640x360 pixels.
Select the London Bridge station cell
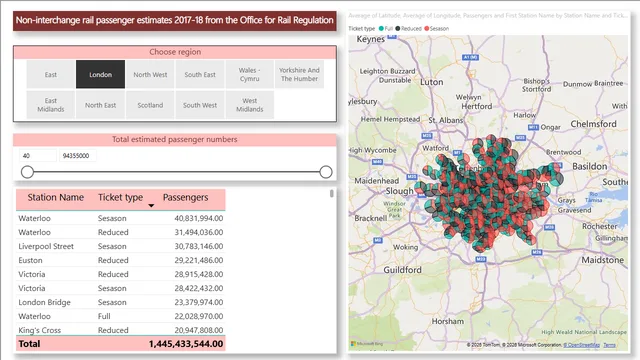(x=44, y=302)
